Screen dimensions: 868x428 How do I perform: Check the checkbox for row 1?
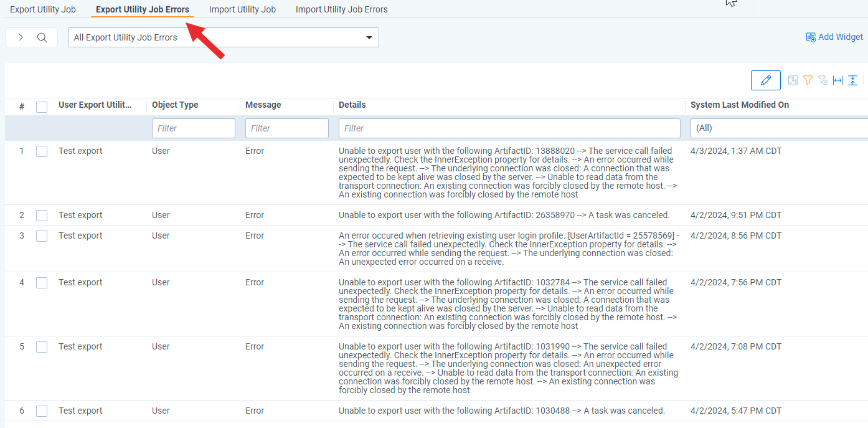click(x=42, y=151)
